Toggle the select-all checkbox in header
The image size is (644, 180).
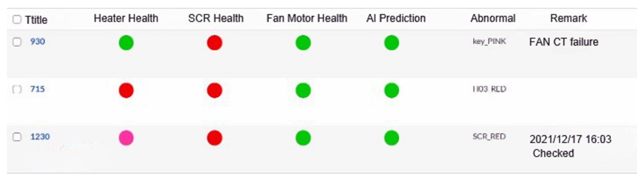[17, 19]
